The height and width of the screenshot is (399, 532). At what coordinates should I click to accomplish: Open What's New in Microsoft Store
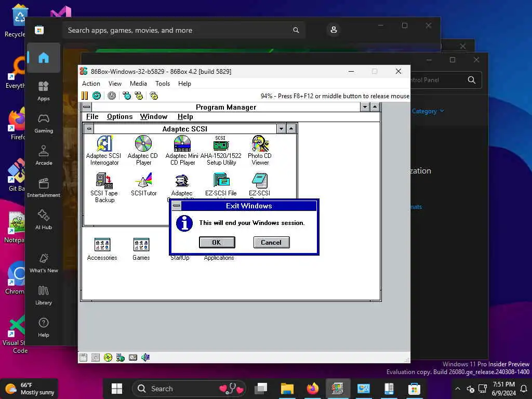point(44,263)
